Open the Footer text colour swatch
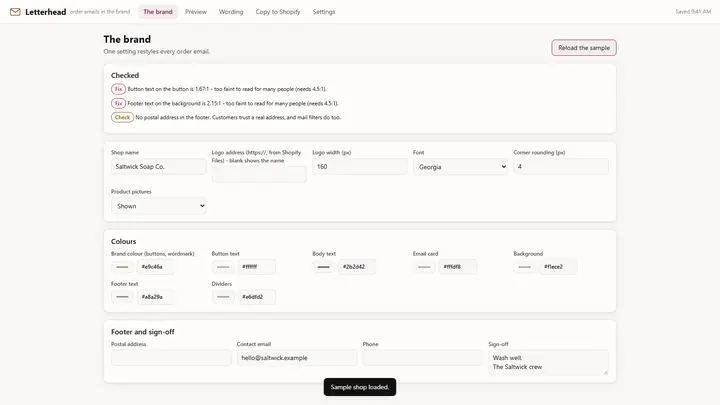Image resolution: width=720 pixels, height=405 pixels. pos(122,297)
